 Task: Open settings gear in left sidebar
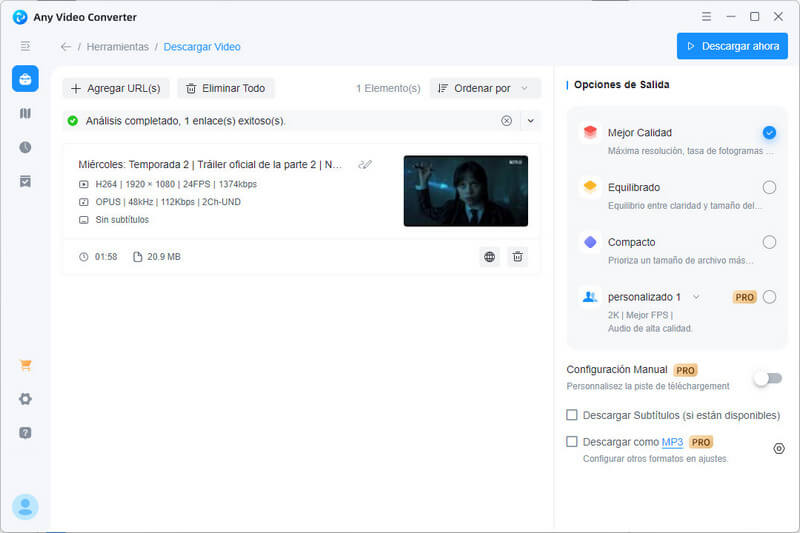(25, 399)
